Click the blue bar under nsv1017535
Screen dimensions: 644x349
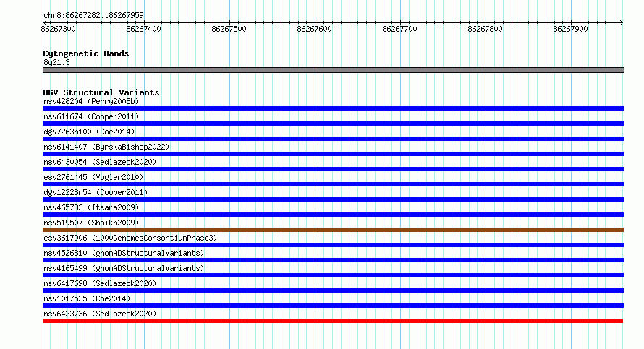pos(333,306)
